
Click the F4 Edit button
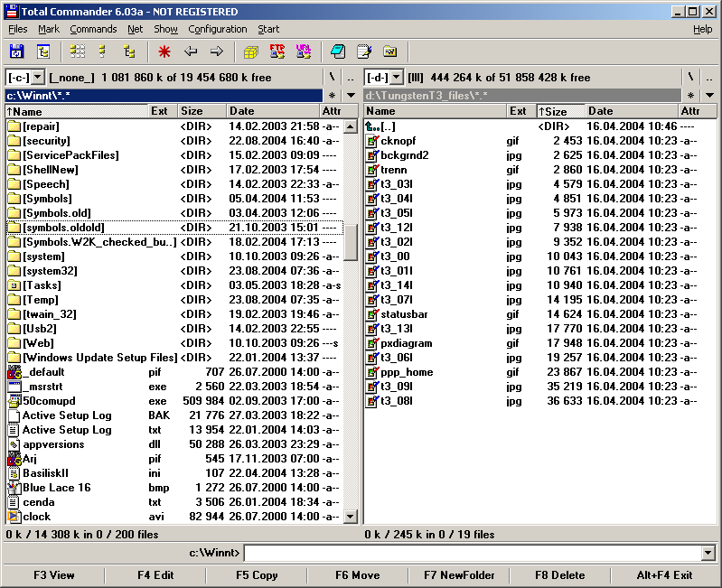click(x=155, y=575)
